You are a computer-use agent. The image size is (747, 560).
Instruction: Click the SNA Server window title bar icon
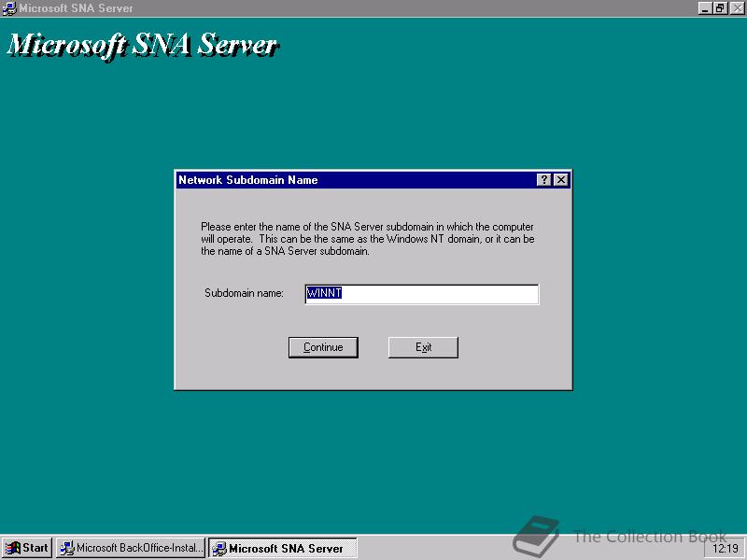click(x=9, y=8)
